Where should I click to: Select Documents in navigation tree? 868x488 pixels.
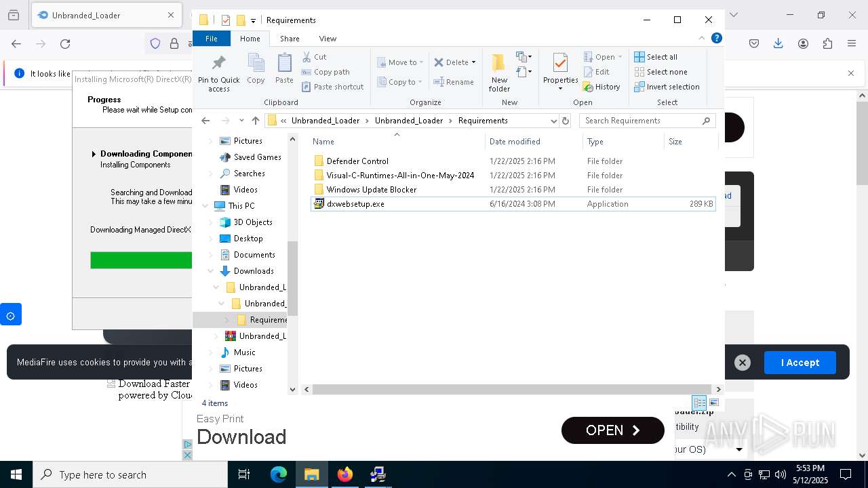point(254,255)
